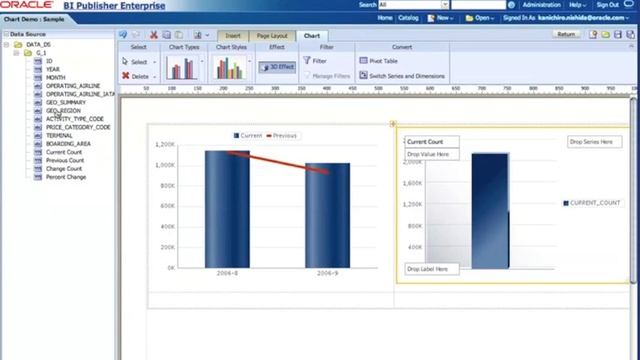Viewport: 640px width, 360px height.
Task: Toggle the 3D Effect button
Action: click(277, 67)
